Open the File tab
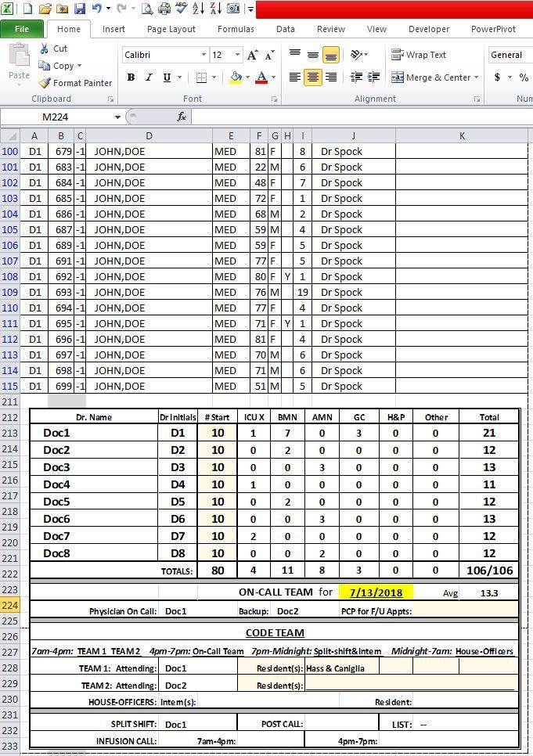This screenshot has width=533, height=756. point(22,29)
